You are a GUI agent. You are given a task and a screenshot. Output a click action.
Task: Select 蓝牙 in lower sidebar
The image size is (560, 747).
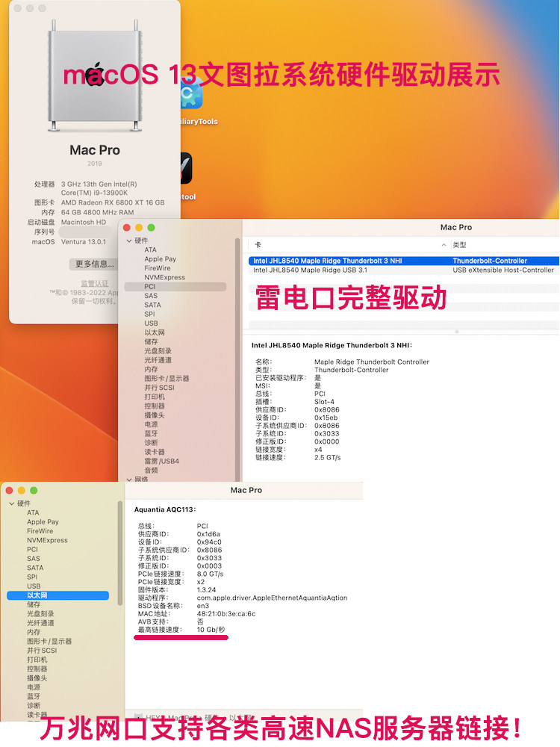point(34,696)
